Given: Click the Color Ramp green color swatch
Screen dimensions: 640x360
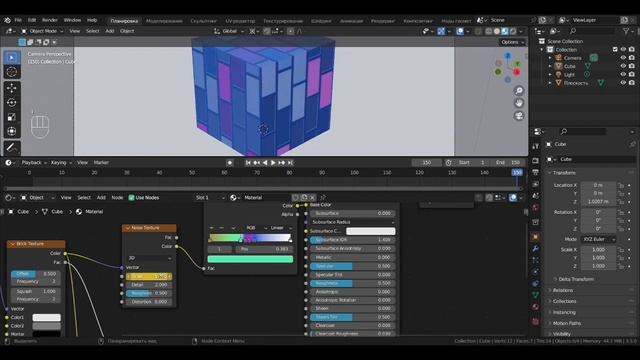Looking at the screenshot, I should pos(250,259).
